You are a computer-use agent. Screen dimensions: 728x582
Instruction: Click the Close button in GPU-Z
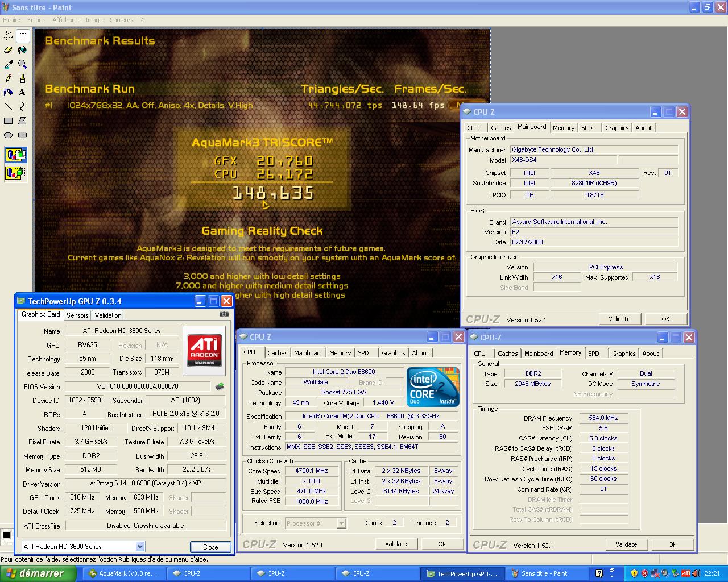pyautogui.click(x=210, y=547)
